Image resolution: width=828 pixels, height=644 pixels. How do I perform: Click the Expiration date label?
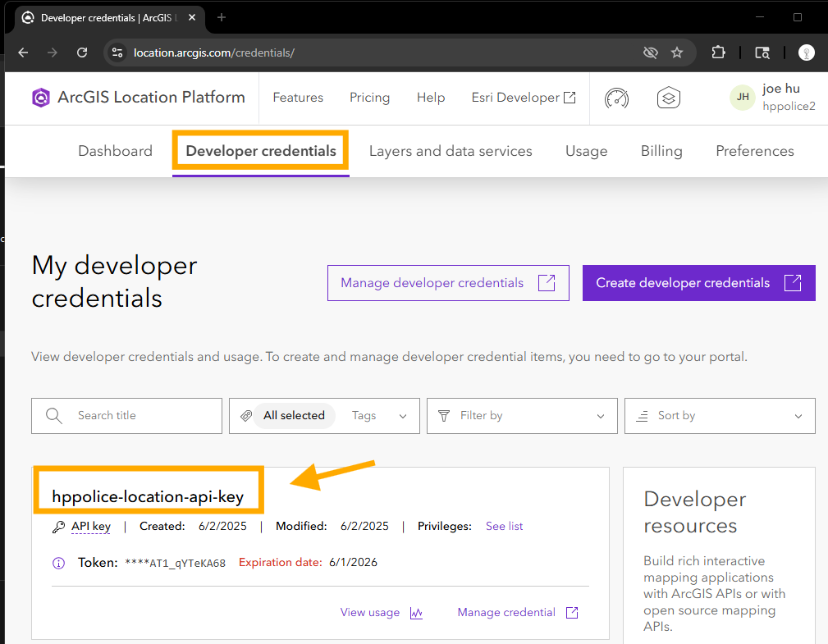pyautogui.click(x=281, y=563)
